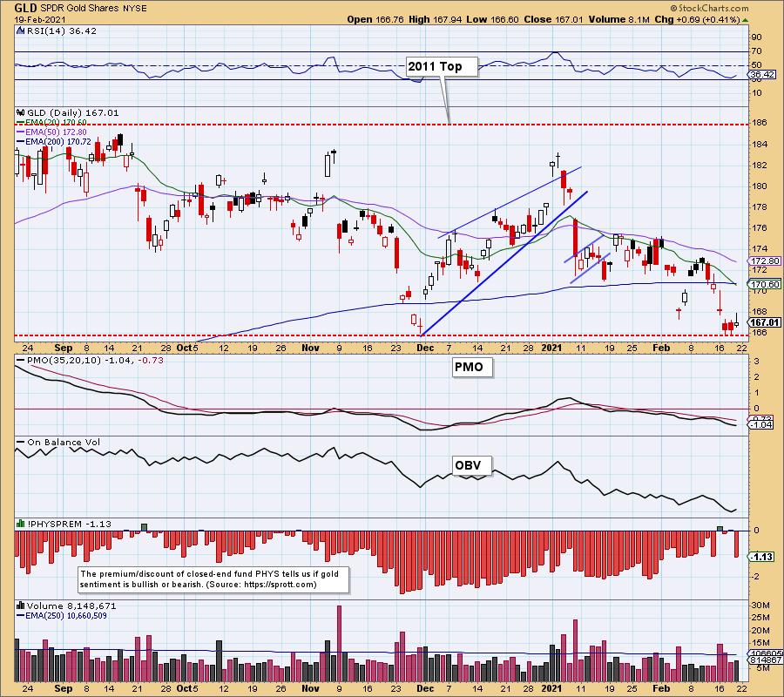Click the 186 price level label

[759, 121]
